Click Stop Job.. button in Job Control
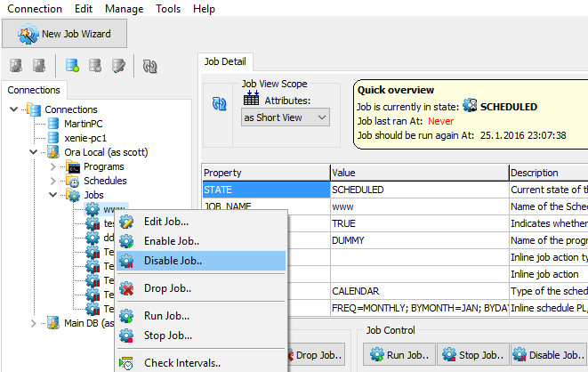588x372 pixels. pyautogui.click(x=473, y=355)
